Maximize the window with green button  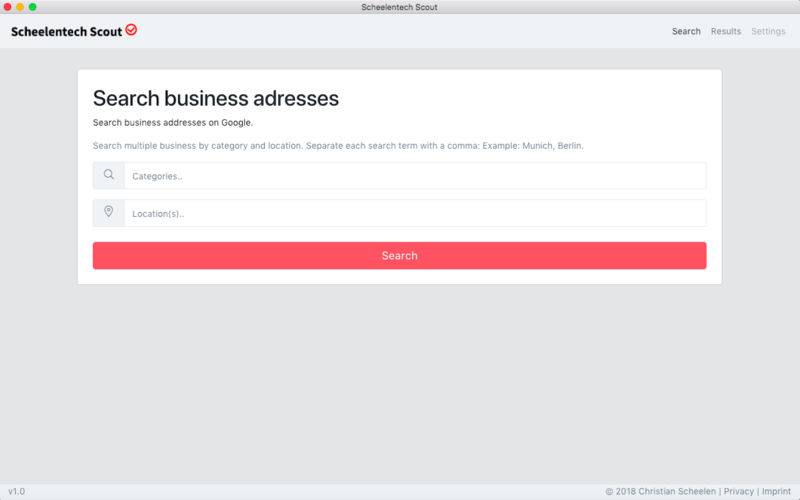[x=33, y=7]
